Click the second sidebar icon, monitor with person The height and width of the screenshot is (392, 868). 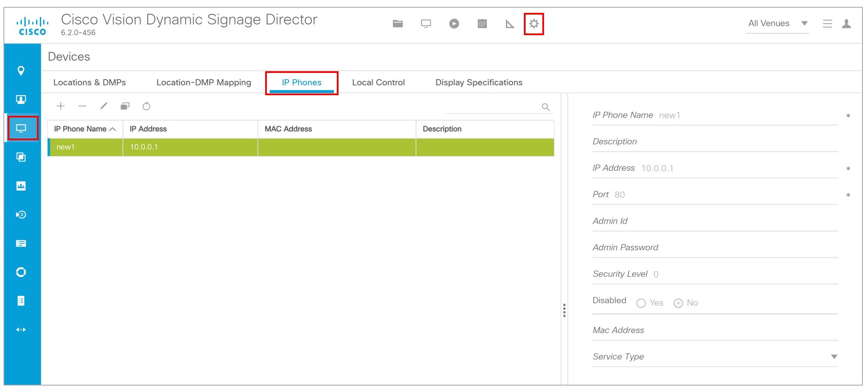pyautogui.click(x=21, y=100)
